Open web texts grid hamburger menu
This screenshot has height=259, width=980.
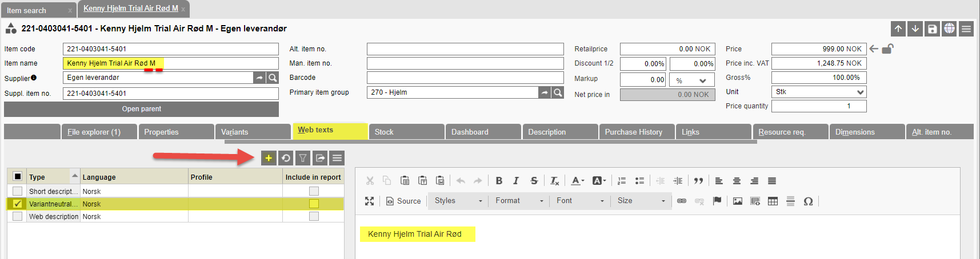(337, 158)
